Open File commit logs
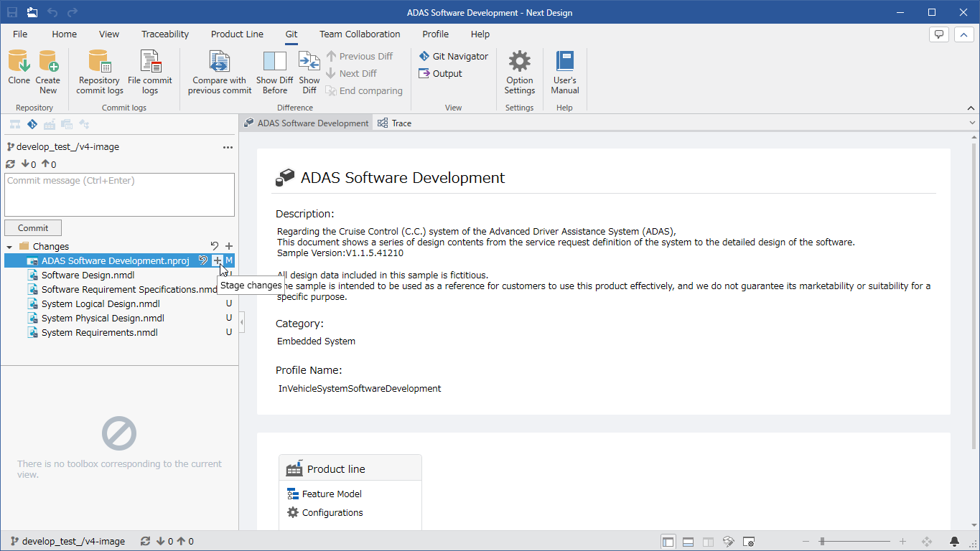The height and width of the screenshot is (551, 980). point(150,72)
